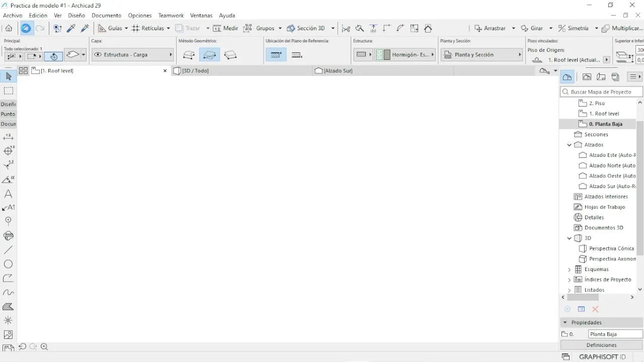Screen dimensions: 644x362
Task: Click the Fillet/Chamfer curve icon
Action: coord(400,28)
